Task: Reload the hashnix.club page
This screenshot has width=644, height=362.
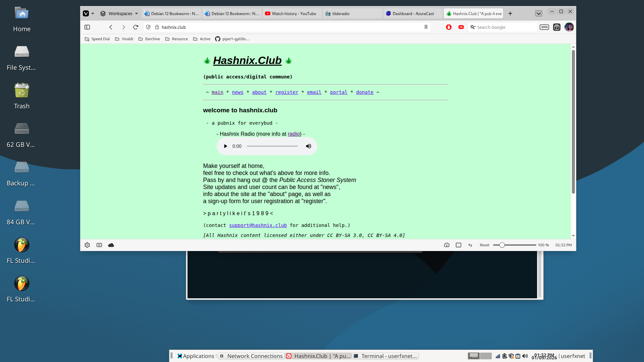Action: click(x=136, y=27)
